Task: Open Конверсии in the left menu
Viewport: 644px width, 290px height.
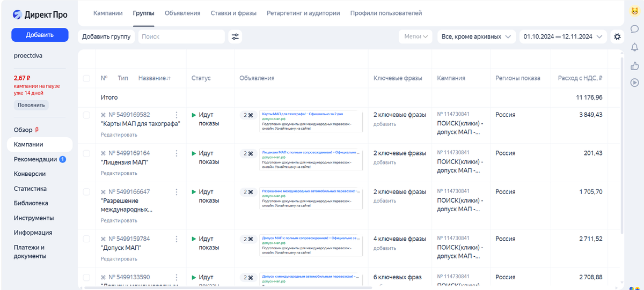Action: [x=30, y=174]
